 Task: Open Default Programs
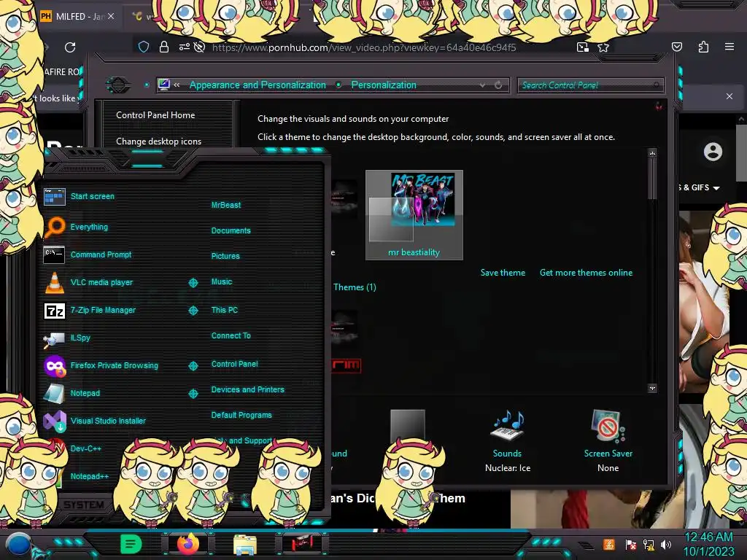click(x=241, y=415)
